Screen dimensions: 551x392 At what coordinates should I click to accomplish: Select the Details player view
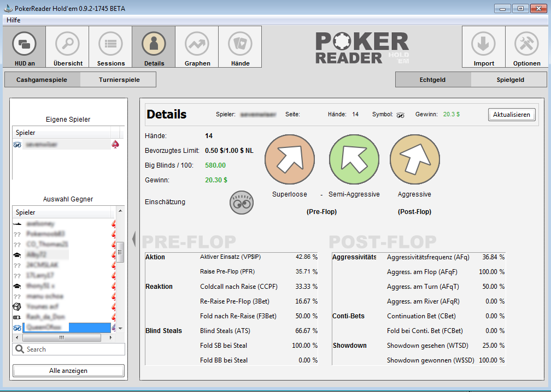[154, 46]
